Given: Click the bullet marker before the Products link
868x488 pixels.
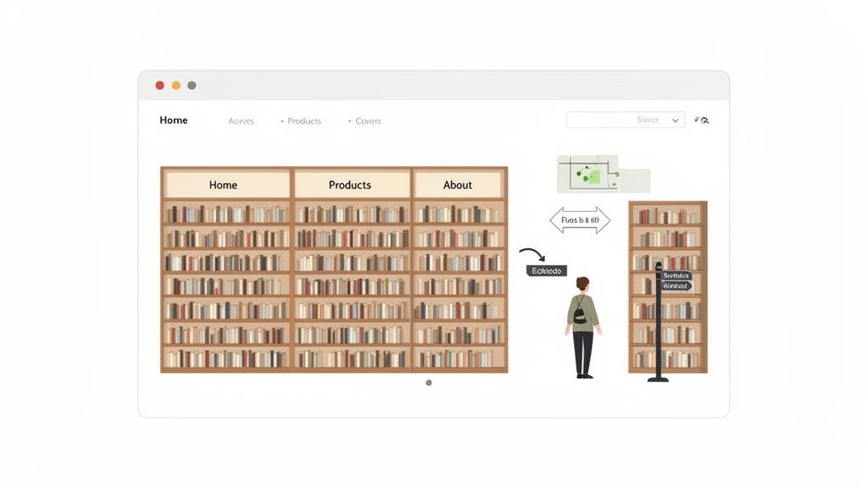Looking at the screenshot, I should click(x=282, y=121).
